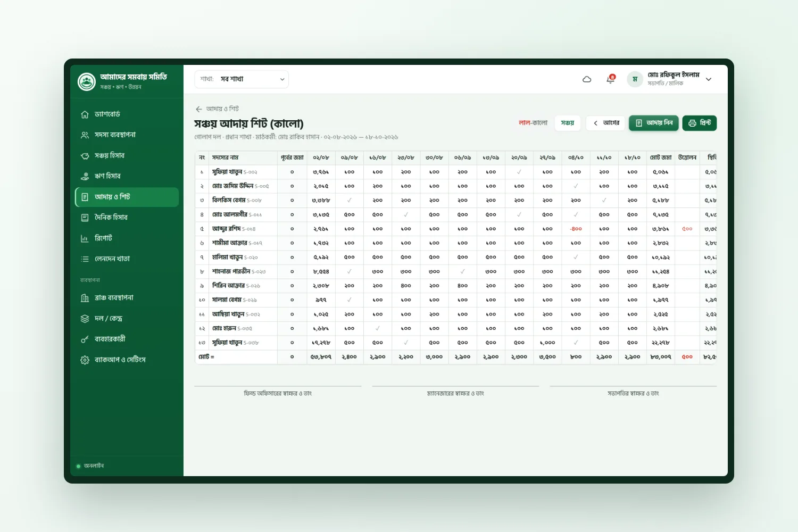Screen dimensions: 798x532
Task: Open ব্যাকআপ ও সেটিংস gear item
Action: [127, 360]
